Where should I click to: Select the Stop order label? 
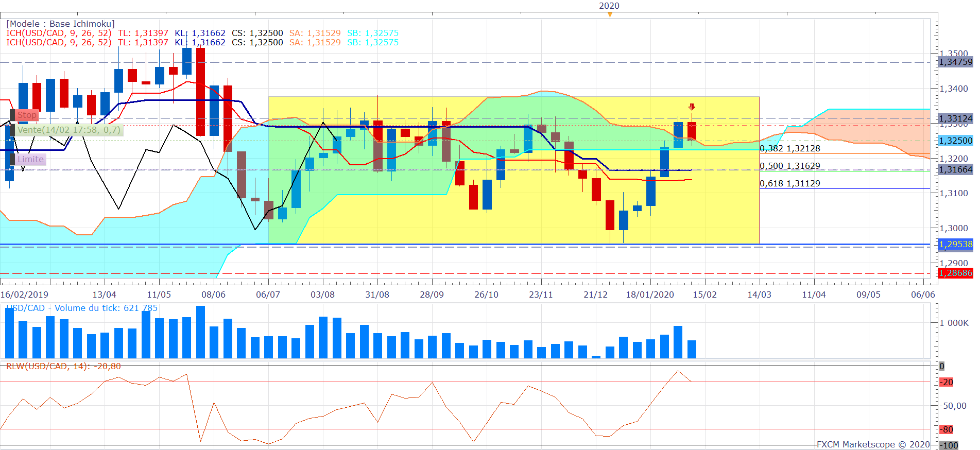(x=27, y=115)
